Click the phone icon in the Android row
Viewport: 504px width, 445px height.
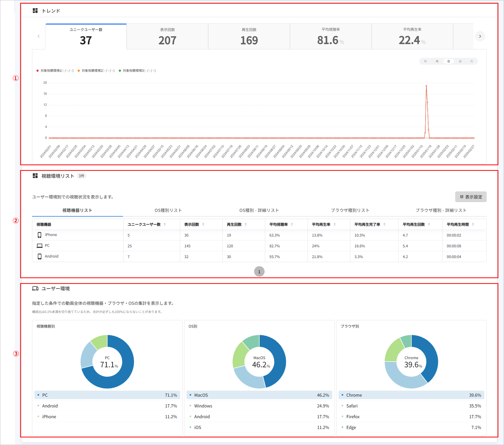click(39, 256)
